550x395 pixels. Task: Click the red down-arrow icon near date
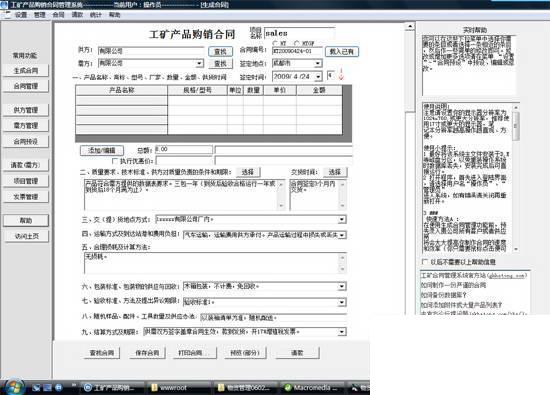(341, 75)
